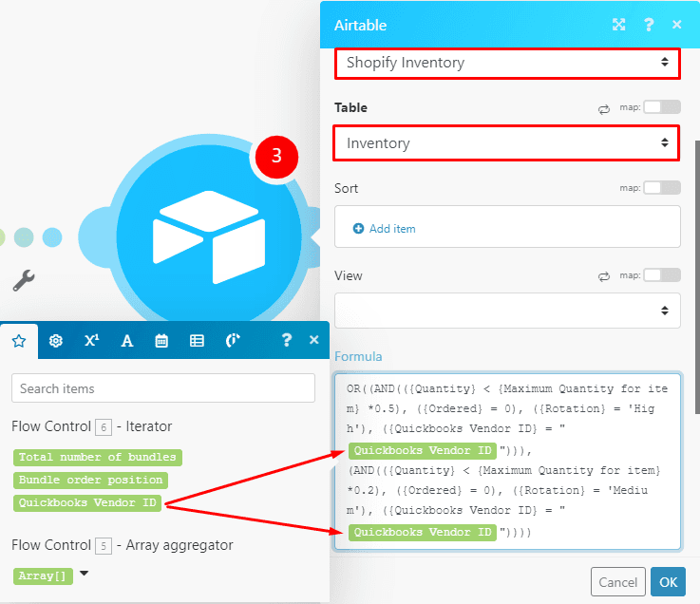This screenshot has width=700, height=604.
Task: Open help in the variable picker panel
Action: click(x=286, y=341)
